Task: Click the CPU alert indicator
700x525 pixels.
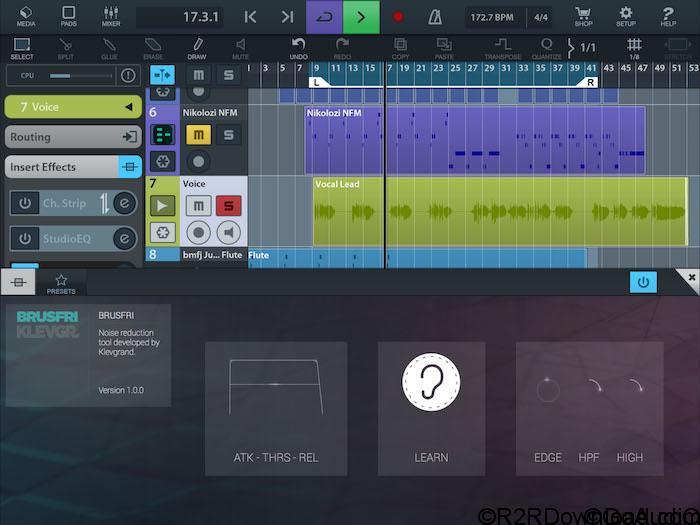Action: [128, 75]
